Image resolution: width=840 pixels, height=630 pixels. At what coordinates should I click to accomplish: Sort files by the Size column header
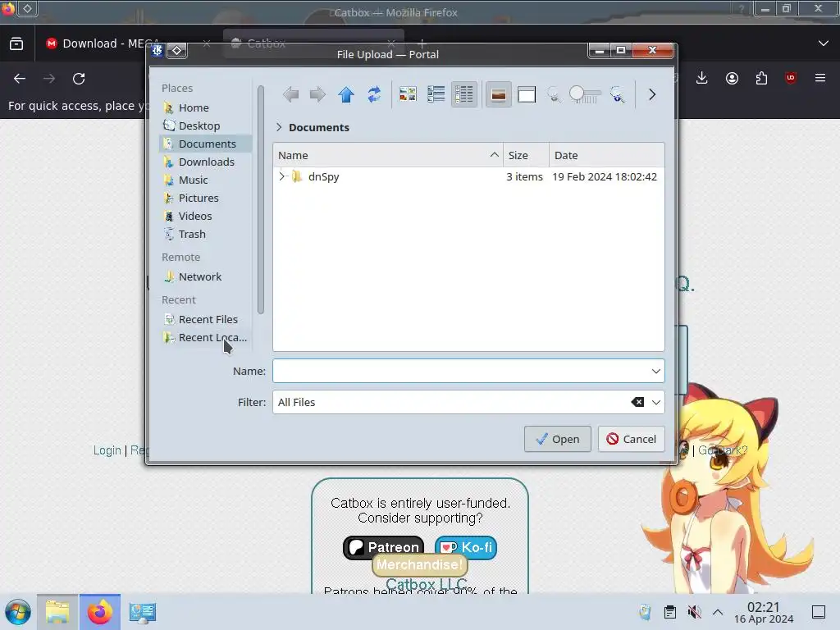click(x=526, y=155)
